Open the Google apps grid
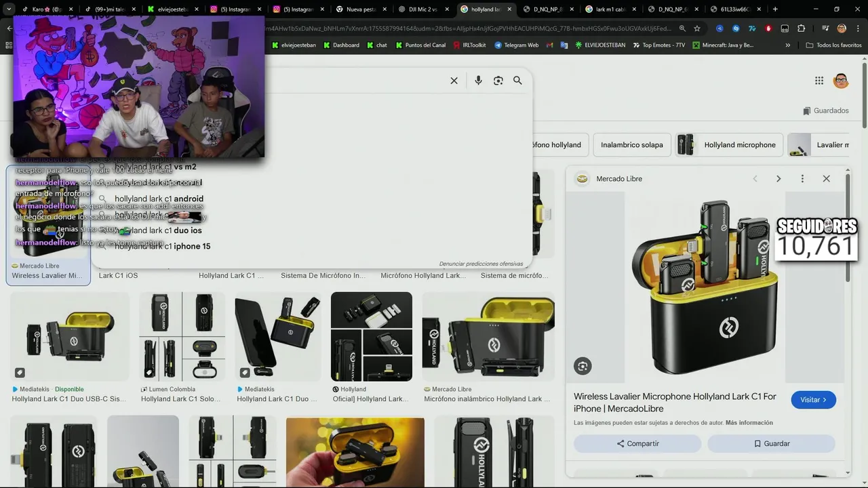The width and height of the screenshot is (868, 488). (x=819, y=81)
